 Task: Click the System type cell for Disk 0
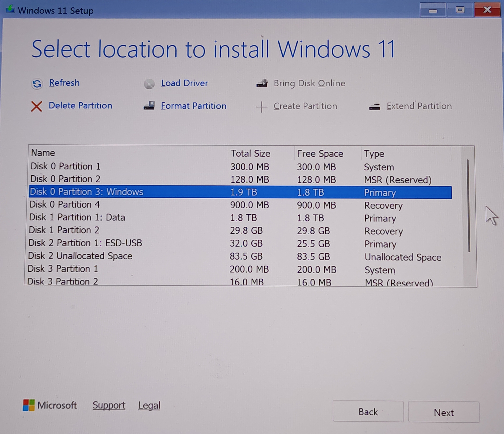point(379,167)
